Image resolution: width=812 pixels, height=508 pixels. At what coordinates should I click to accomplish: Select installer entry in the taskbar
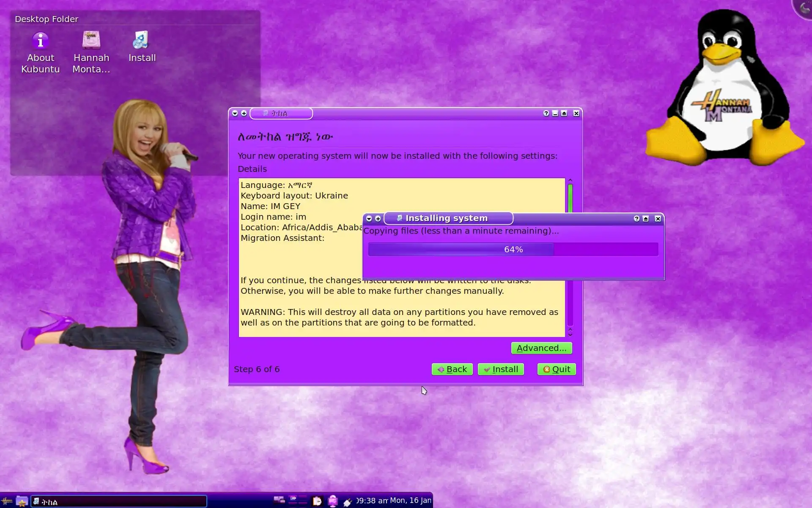click(x=119, y=502)
